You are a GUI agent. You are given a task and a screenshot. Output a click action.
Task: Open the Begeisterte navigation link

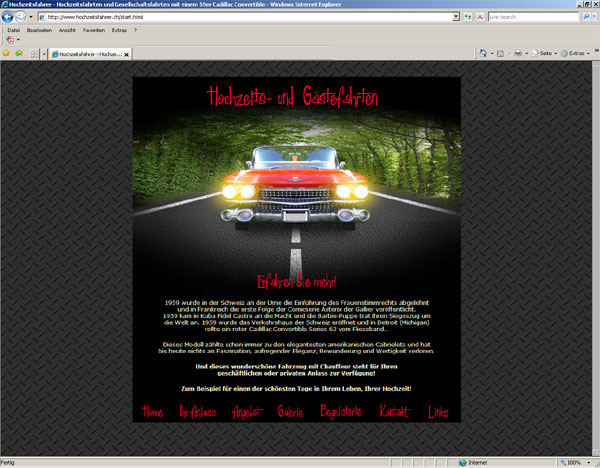point(341,412)
